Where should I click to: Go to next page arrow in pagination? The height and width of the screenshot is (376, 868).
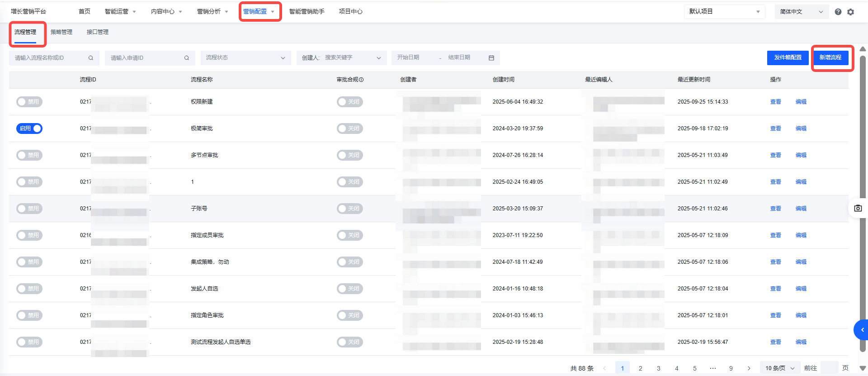pyautogui.click(x=749, y=368)
